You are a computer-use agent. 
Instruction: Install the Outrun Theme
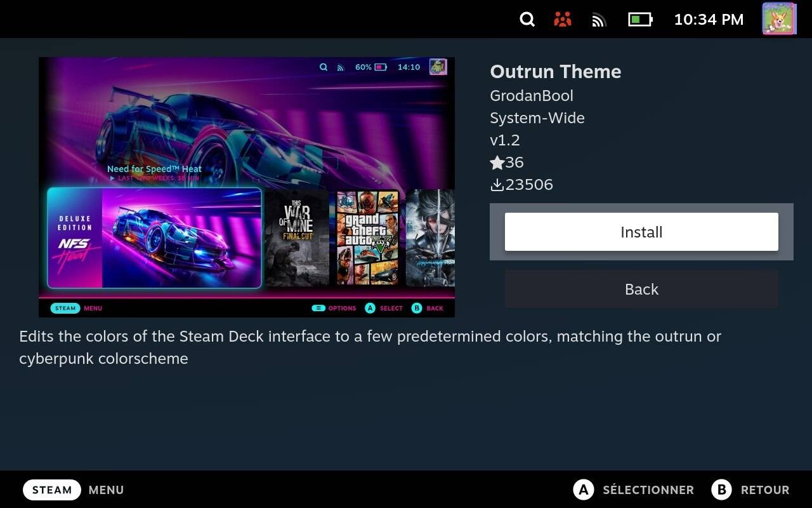(641, 232)
